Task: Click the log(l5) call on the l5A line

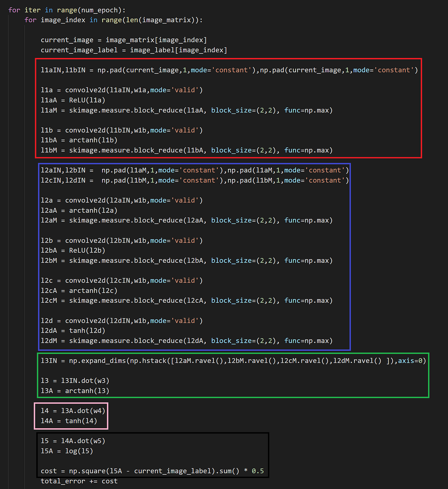Action: point(80,451)
